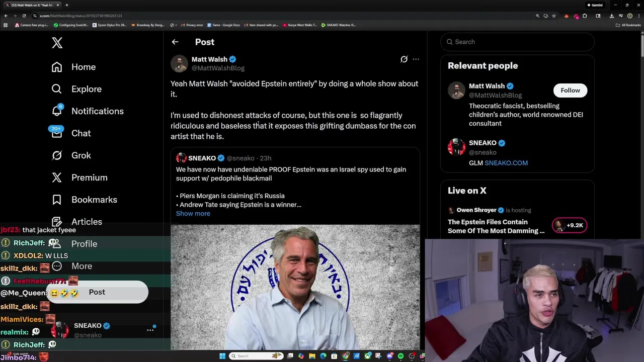Click the Grok icon on Matt Walsh's post
The width and height of the screenshot is (644, 362).
(x=404, y=59)
